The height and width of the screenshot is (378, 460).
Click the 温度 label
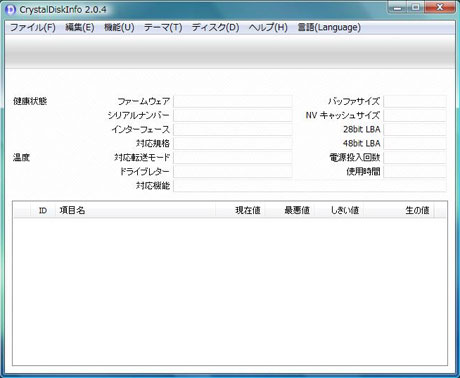[21, 157]
